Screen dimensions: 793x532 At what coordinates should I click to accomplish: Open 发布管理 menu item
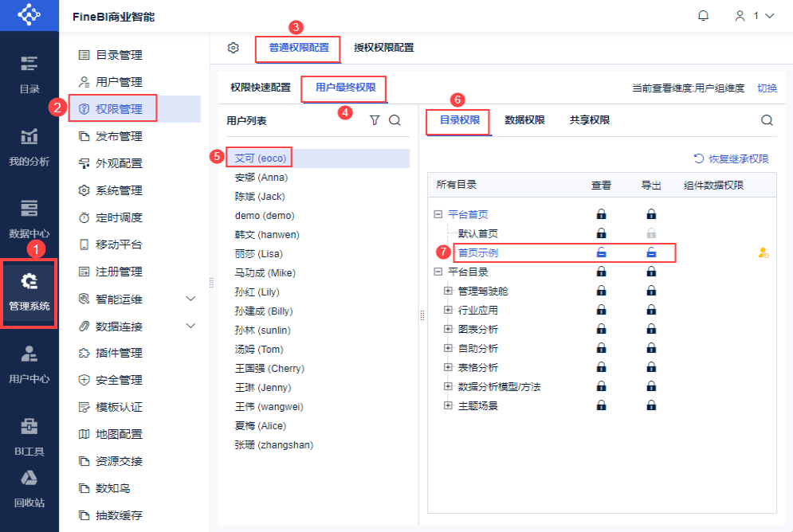(x=111, y=136)
